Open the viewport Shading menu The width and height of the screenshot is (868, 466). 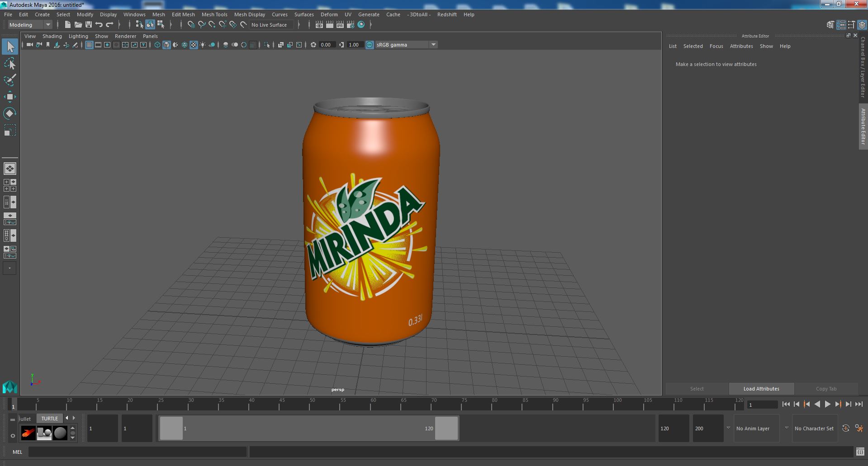pyautogui.click(x=52, y=36)
